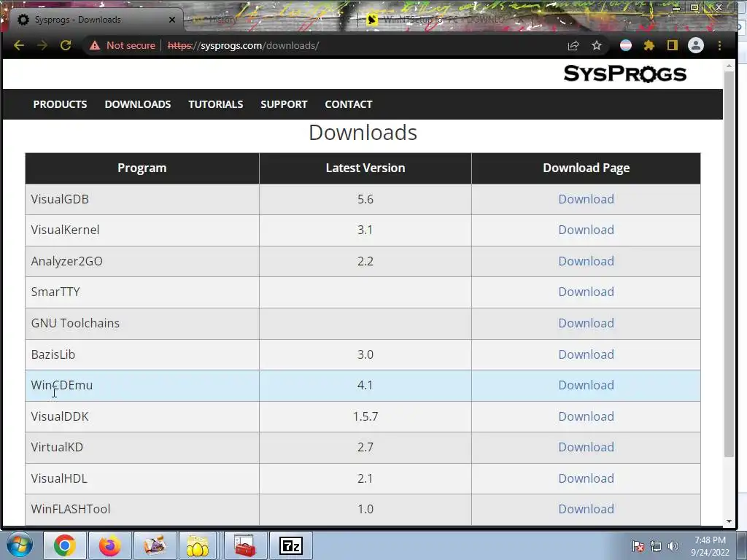747x560 pixels.
Task: Open the yellow eggs folder taskbar icon
Action: (x=198, y=545)
